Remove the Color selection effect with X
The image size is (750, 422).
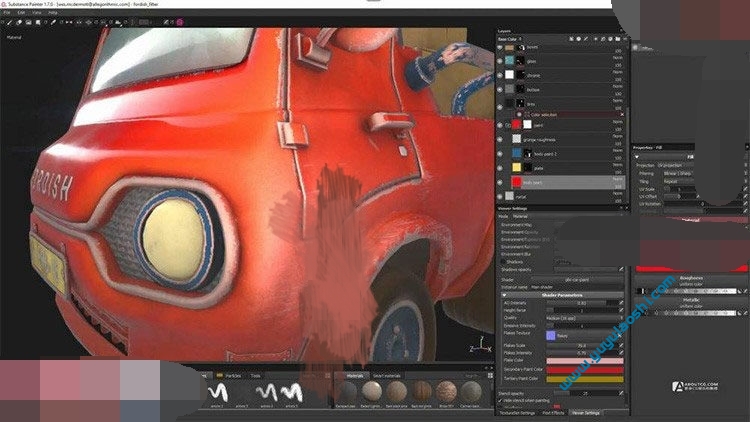point(622,115)
